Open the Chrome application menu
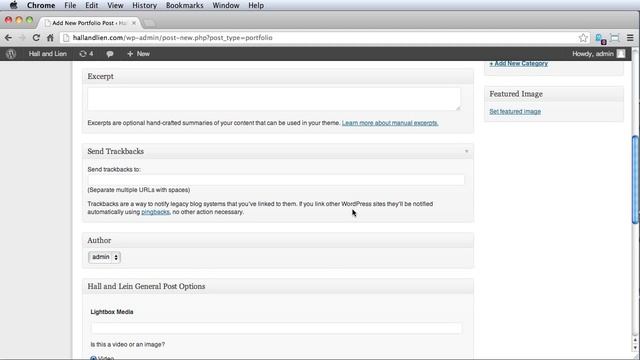Screen dimensions: 640x360 41,5
